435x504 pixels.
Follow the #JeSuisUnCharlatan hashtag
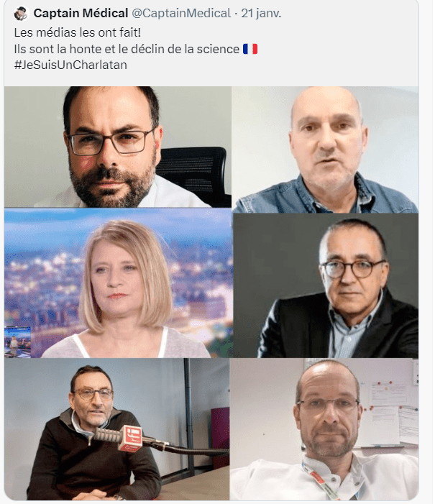[70, 65]
